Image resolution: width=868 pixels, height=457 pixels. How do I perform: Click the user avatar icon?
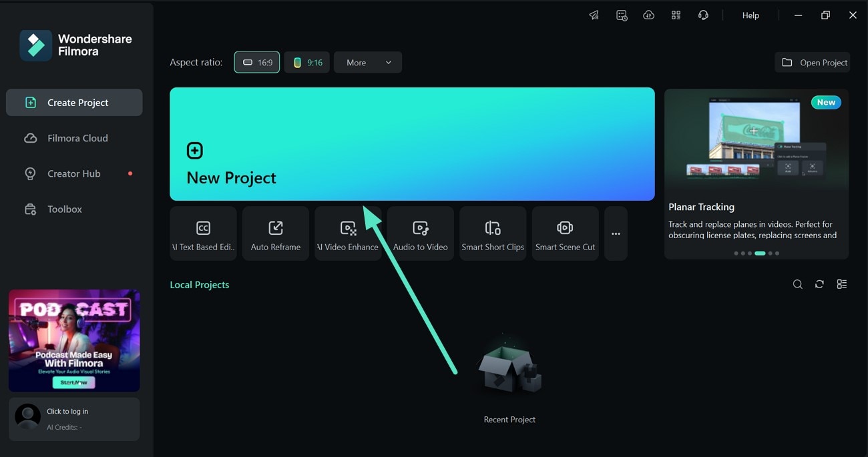coord(27,416)
